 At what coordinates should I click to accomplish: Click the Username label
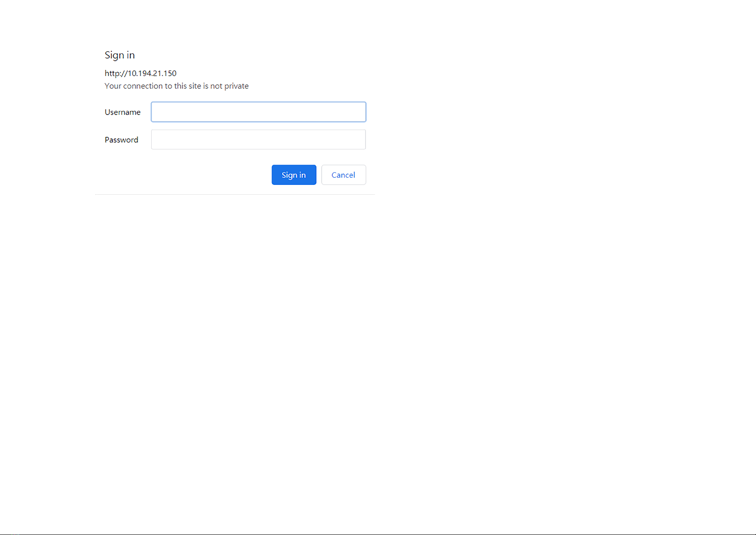[x=122, y=112]
